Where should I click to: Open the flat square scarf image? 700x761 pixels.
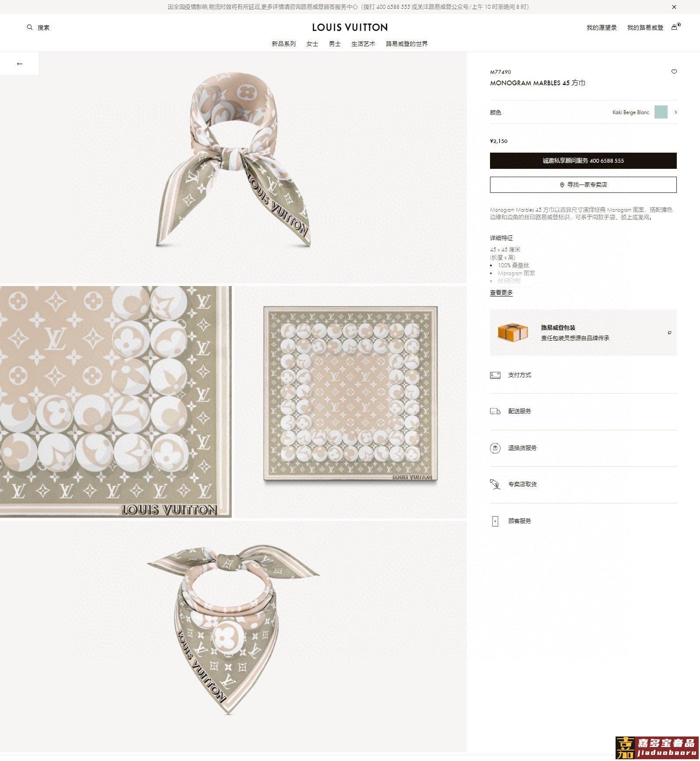(350, 402)
